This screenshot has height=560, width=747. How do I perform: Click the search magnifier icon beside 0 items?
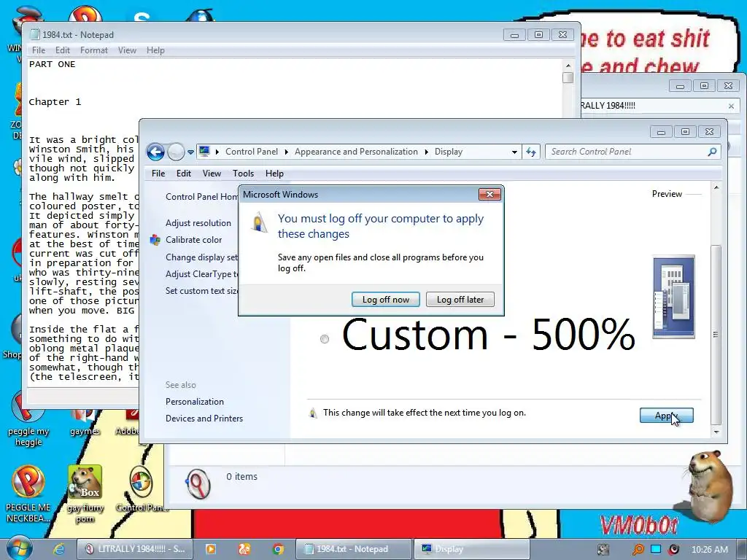pos(198,484)
